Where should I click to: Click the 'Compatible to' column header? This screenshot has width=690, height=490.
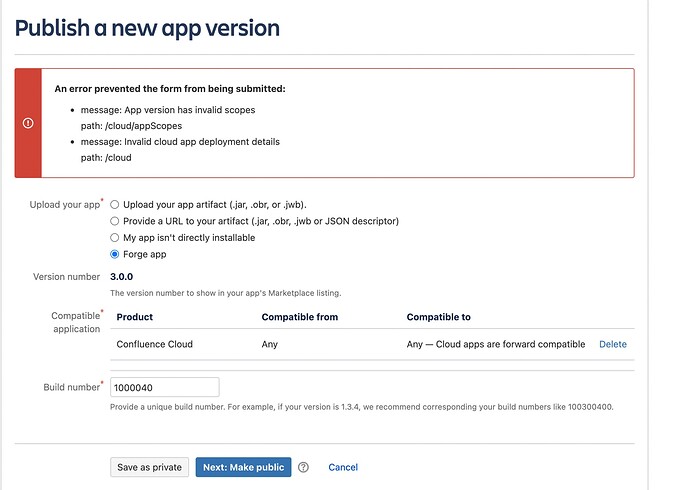click(x=438, y=317)
